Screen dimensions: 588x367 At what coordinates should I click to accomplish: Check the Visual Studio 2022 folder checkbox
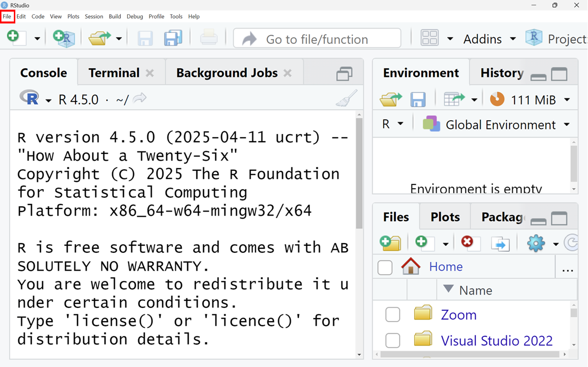click(x=393, y=340)
